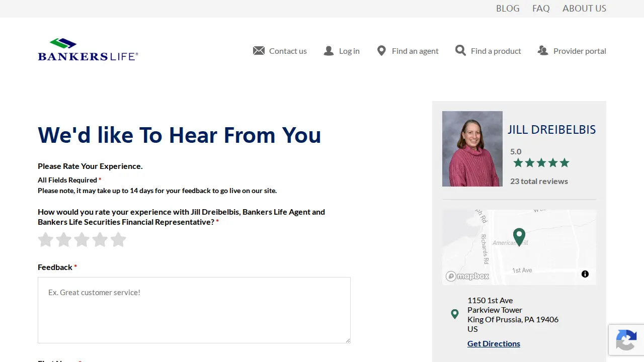This screenshot has height=362, width=644.
Task: Rate experience one star
Action: click(46, 240)
